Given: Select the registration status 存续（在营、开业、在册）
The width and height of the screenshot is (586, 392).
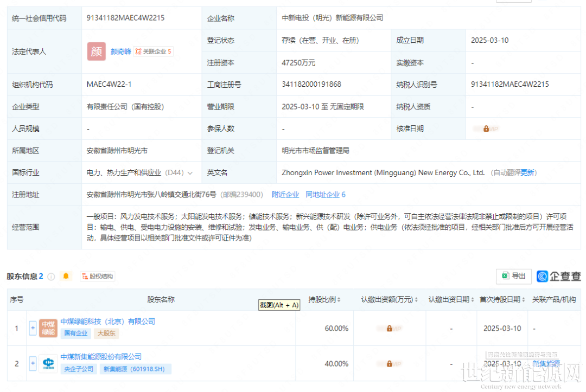Looking at the screenshot, I should click(320, 40).
